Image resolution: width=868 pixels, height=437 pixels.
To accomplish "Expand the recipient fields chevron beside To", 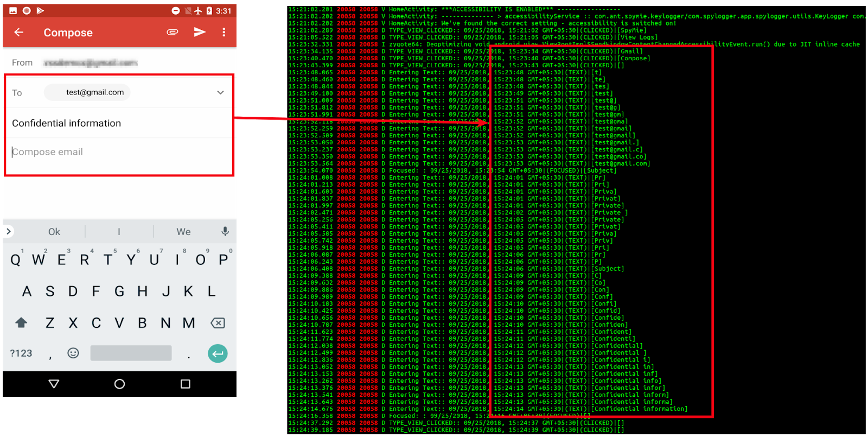I will (x=220, y=92).
